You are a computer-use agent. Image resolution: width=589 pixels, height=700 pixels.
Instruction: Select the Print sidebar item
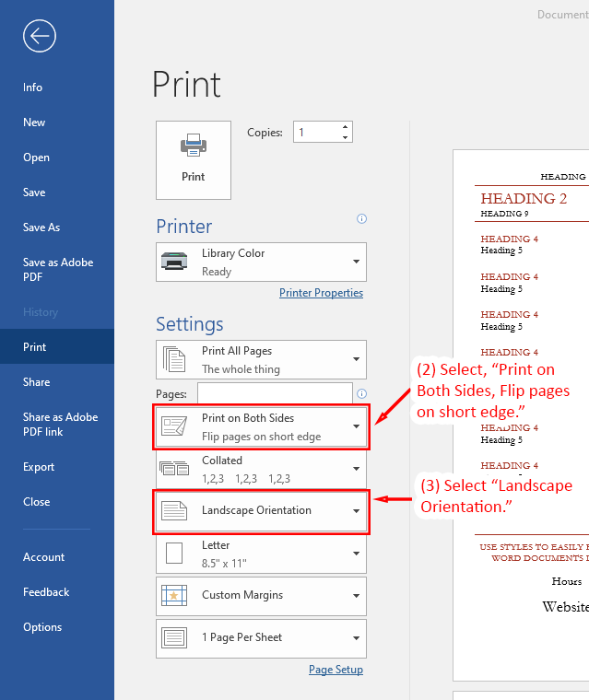pos(57,347)
